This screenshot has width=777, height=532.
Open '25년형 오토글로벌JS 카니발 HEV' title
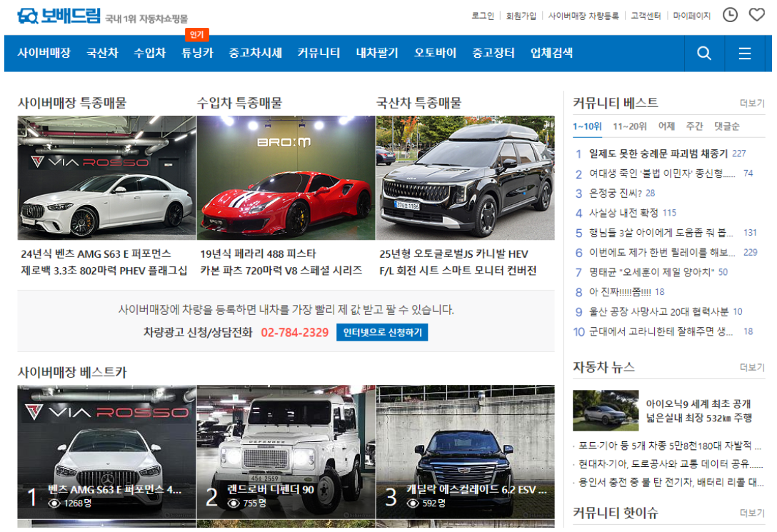[x=453, y=254]
